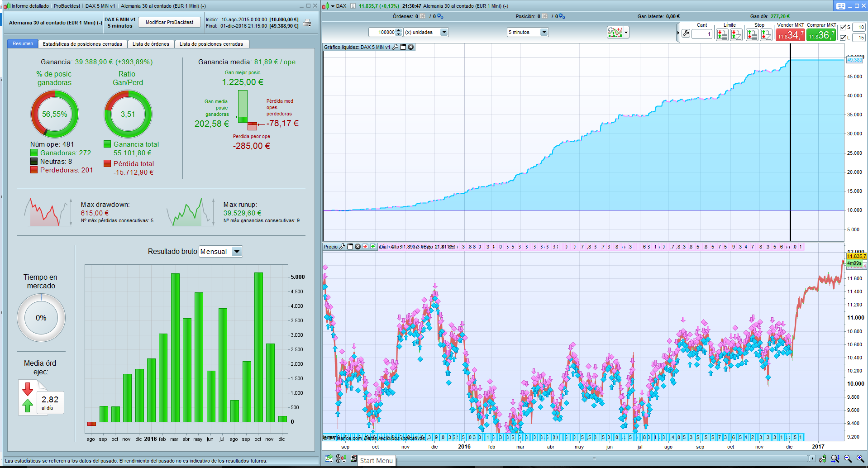The height and width of the screenshot is (468, 868).
Task: Close the Gráfico liquidez equity panel
Action: (411, 47)
